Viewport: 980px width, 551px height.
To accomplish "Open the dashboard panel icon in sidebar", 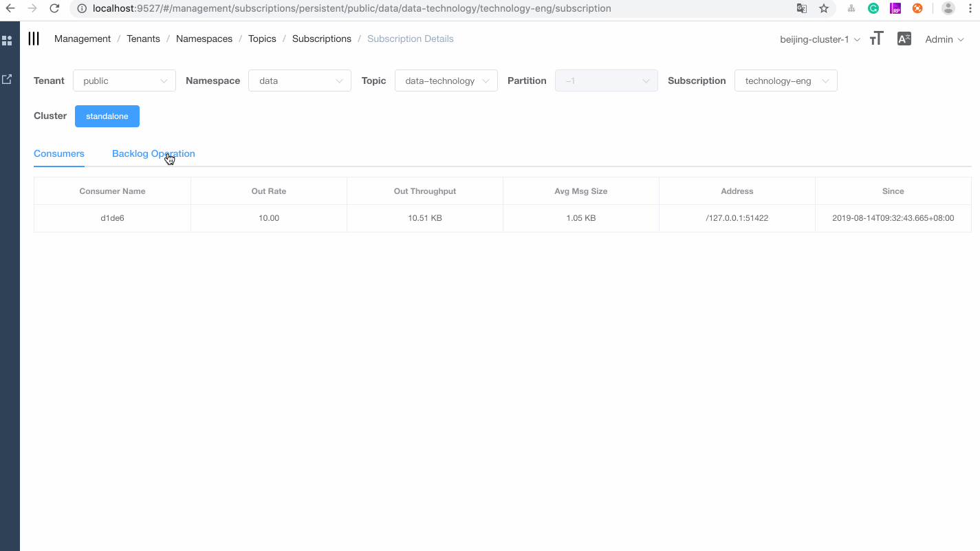I will tap(8, 41).
